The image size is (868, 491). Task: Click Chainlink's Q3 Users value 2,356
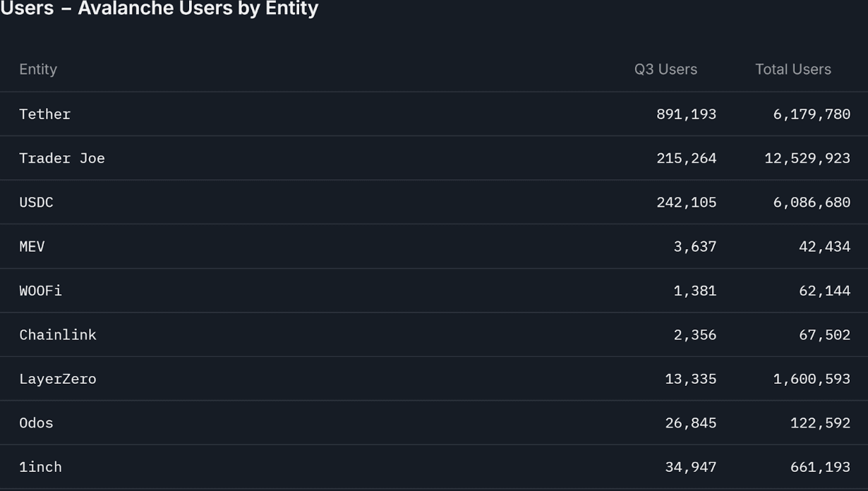[x=694, y=335]
